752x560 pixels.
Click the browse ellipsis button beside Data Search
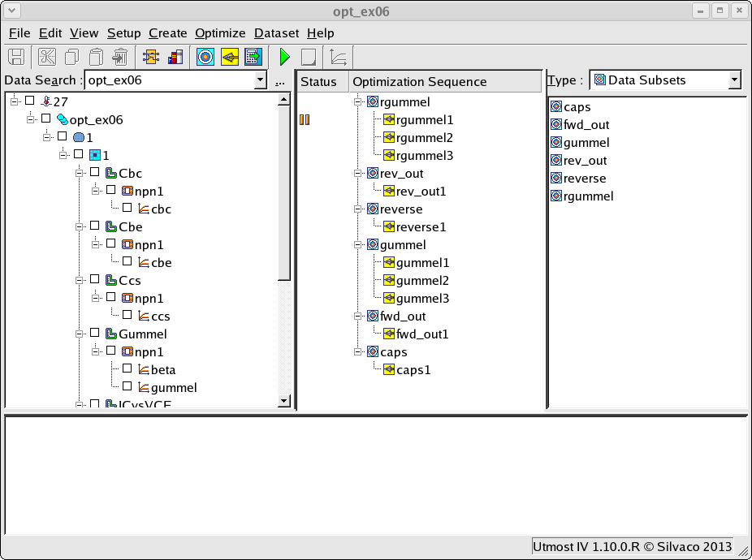pyautogui.click(x=280, y=81)
